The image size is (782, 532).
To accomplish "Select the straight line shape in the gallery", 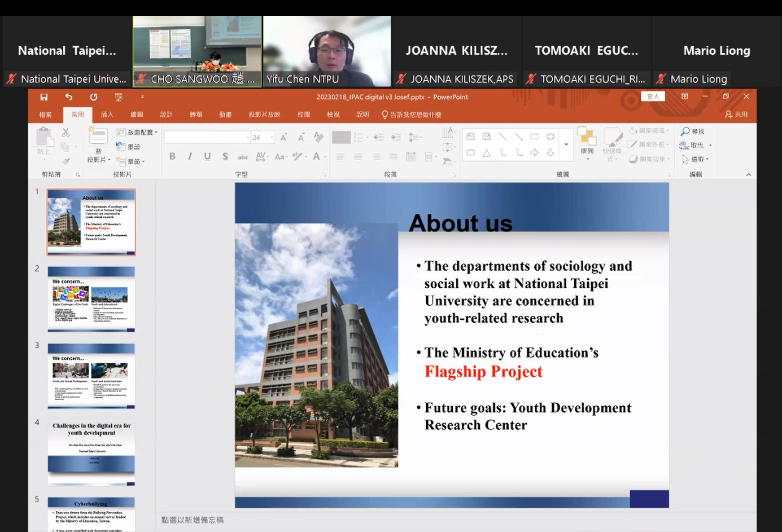I will [503, 137].
